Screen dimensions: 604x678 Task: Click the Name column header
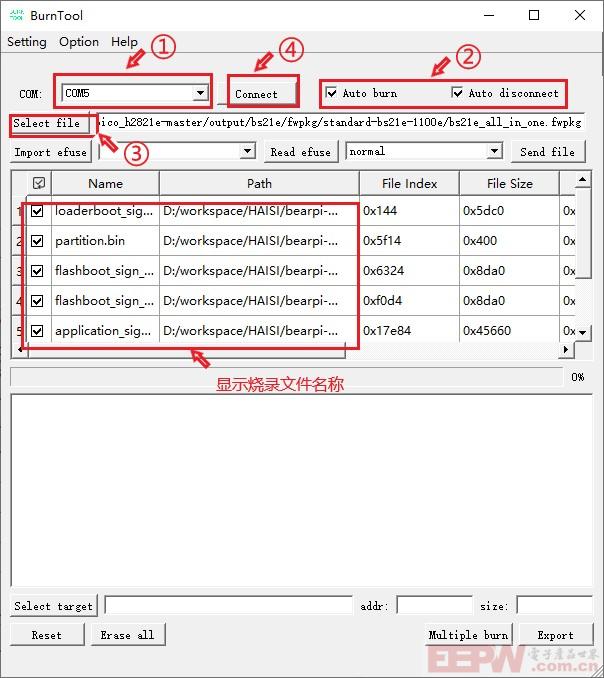105,183
